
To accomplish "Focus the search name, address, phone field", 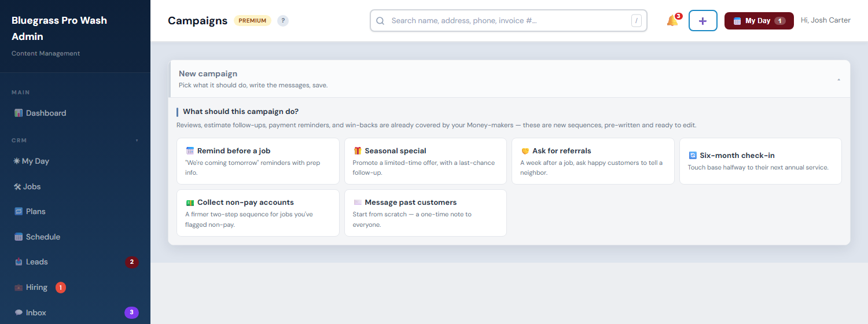I will (x=508, y=21).
